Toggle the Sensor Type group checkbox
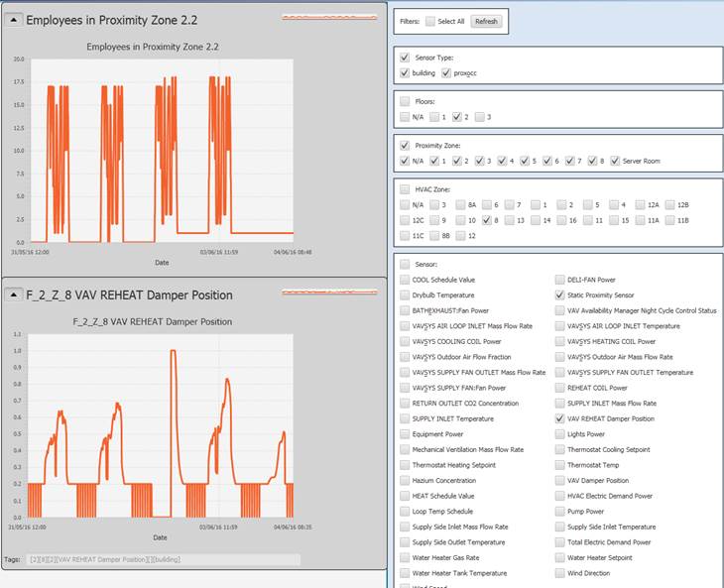 (405, 58)
